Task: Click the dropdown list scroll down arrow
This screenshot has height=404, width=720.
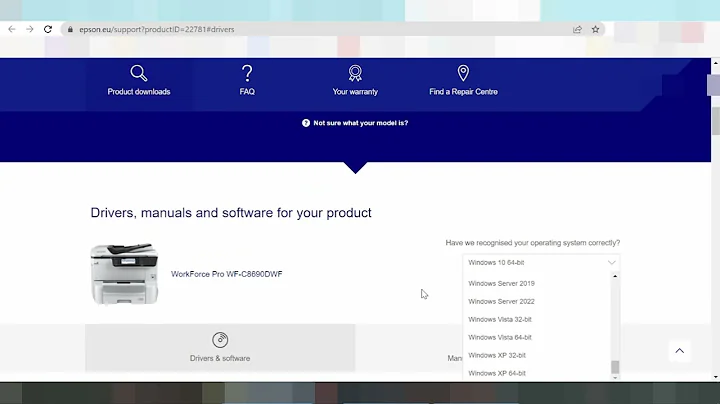Action: [615, 377]
